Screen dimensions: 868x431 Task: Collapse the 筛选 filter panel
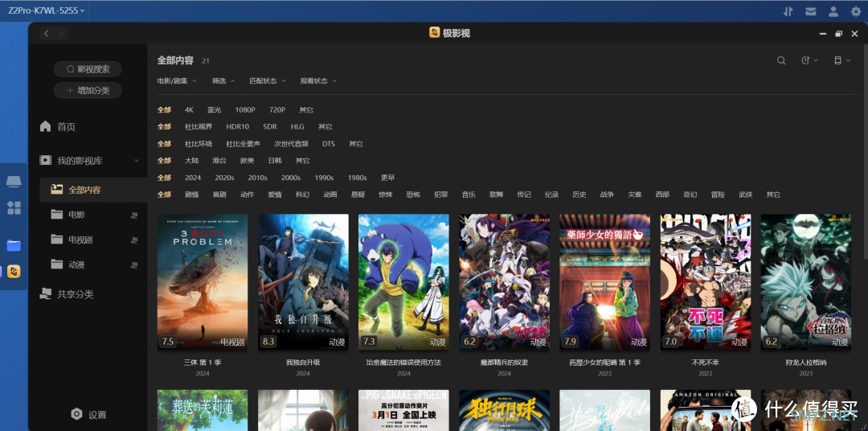pyautogui.click(x=223, y=81)
